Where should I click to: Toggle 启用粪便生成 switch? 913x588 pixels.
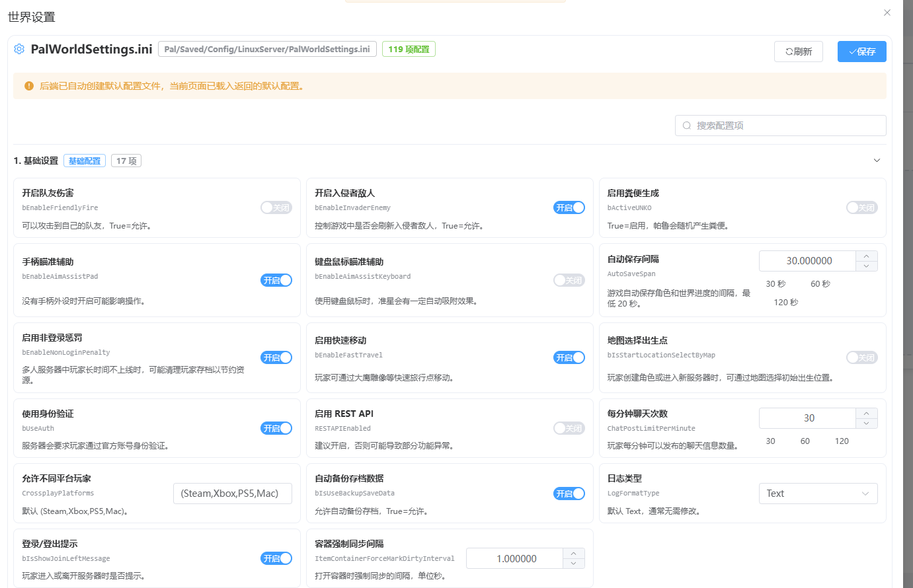(862, 207)
